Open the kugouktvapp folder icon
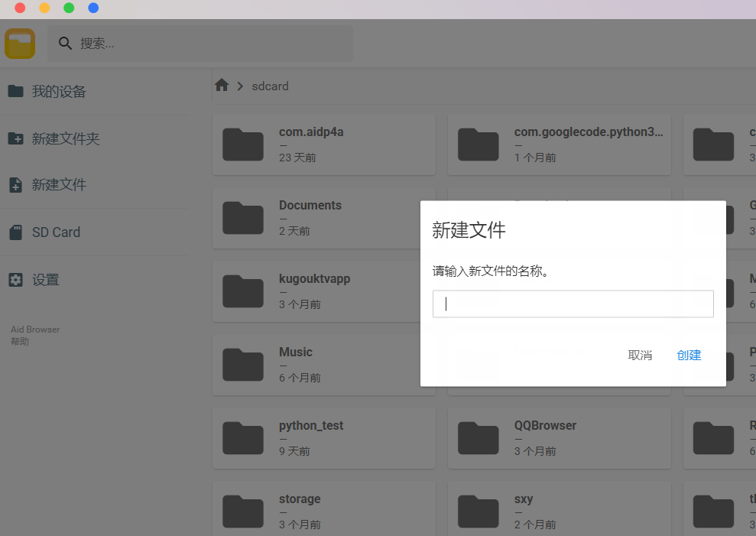The image size is (756, 536). click(x=243, y=291)
